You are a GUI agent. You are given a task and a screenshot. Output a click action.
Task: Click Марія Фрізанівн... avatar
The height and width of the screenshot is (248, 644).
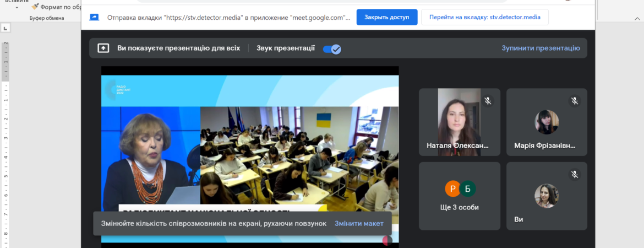tap(547, 122)
